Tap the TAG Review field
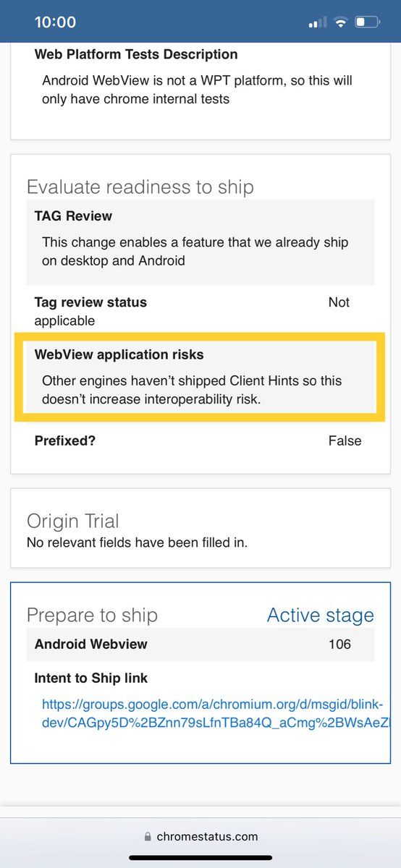Screen dimensions: 401x868 200,242
